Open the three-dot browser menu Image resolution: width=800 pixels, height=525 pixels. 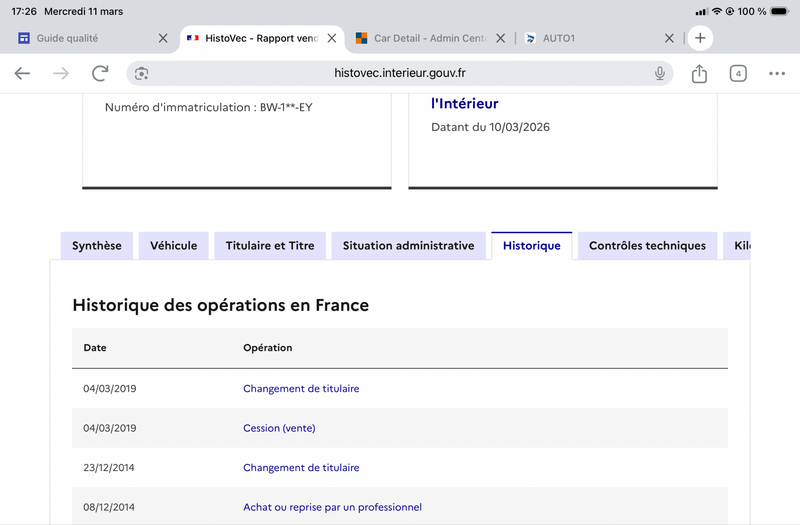tap(777, 73)
